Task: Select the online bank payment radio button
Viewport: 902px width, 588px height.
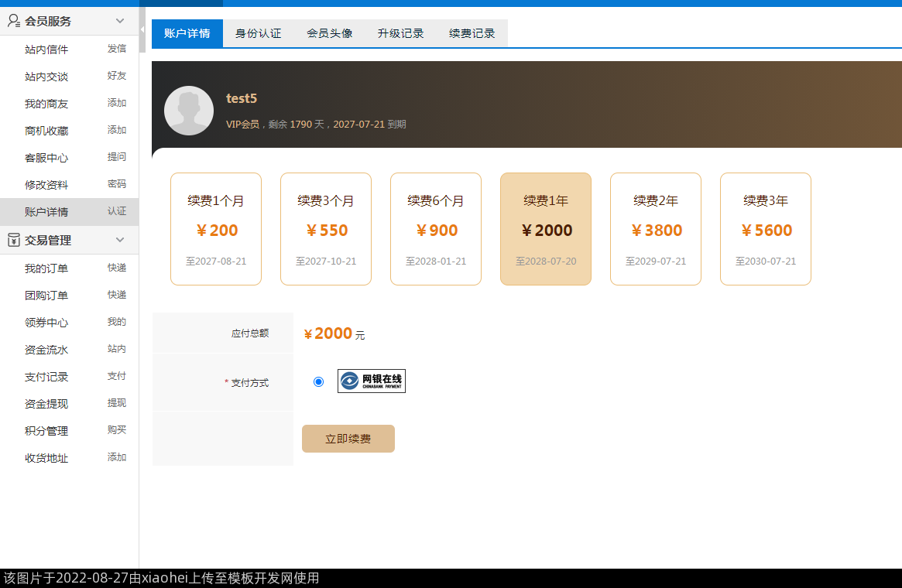Action: [x=318, y=381]
